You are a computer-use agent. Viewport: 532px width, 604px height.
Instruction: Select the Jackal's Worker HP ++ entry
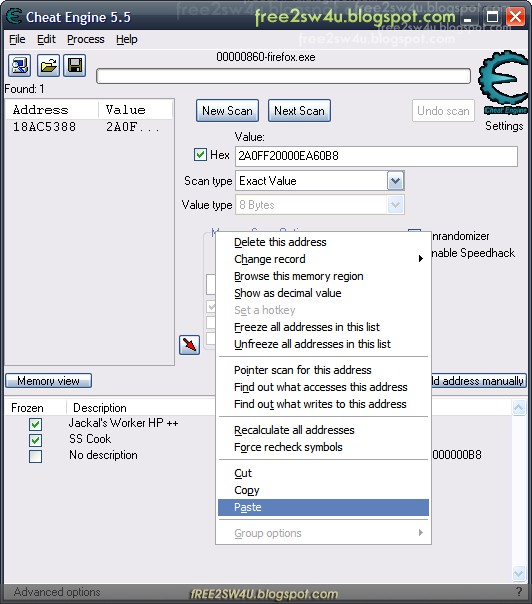pyautogui.click(x=123, y=423)
